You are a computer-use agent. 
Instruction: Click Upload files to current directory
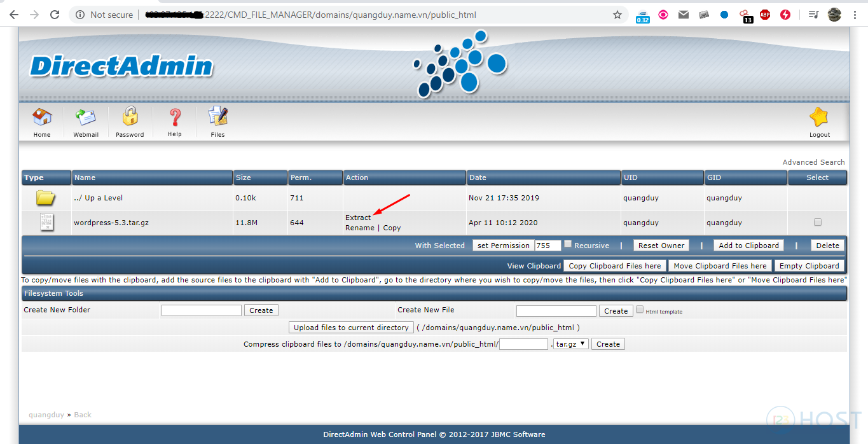pyautogui.click(x=351, y=328)
